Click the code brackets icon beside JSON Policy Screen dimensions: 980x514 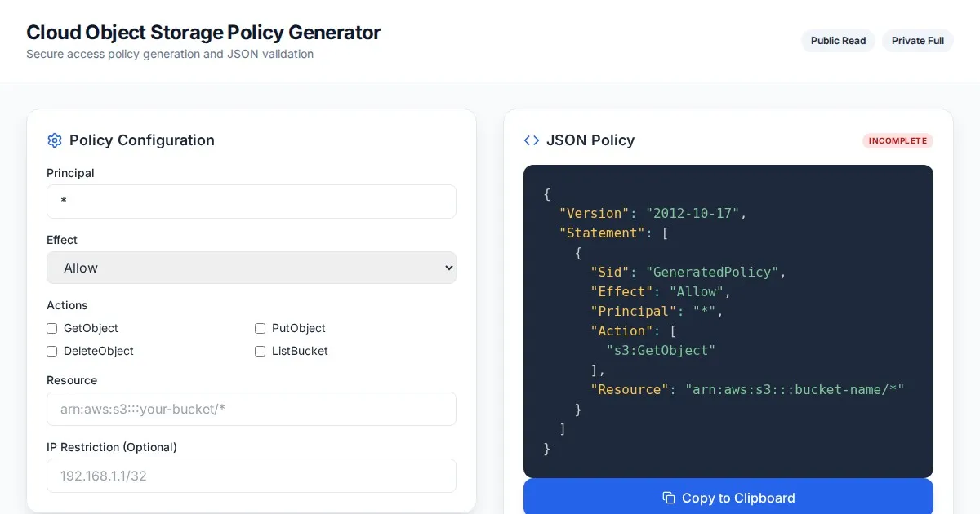click(532, 140)
